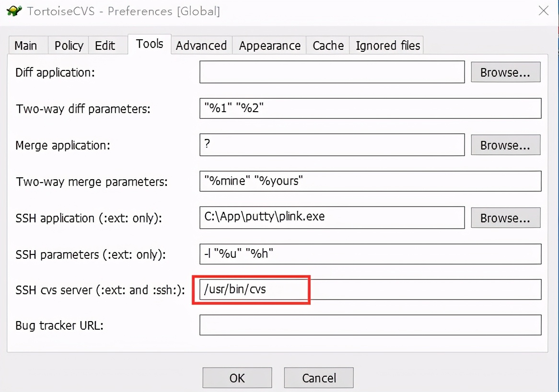Click the Bug tracker URL field
The image size is (559, 392).
click(370, 325)
